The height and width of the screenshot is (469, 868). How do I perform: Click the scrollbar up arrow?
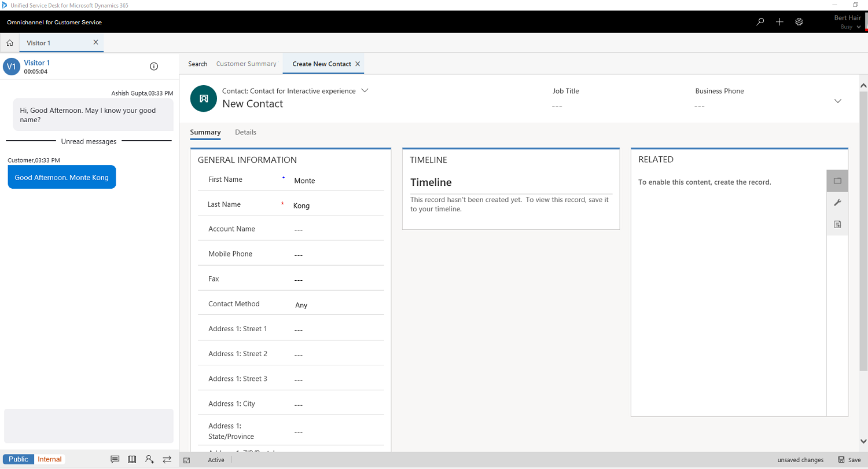[x=863, y=86]
